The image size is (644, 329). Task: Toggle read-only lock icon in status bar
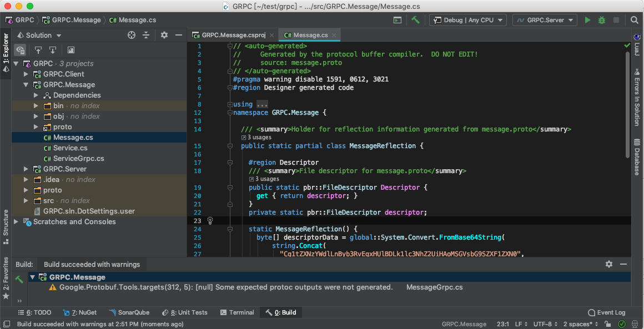click(x=607, y=324)
